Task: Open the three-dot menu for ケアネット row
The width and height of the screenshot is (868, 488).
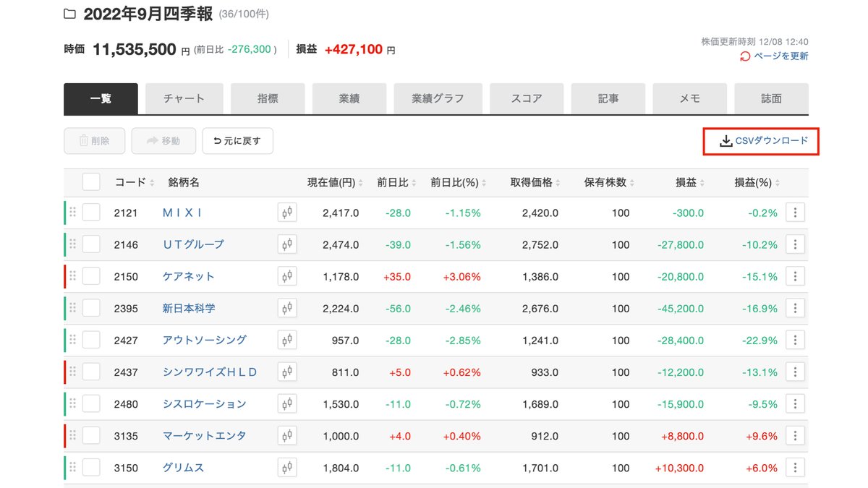Action: tap(795, 276)
